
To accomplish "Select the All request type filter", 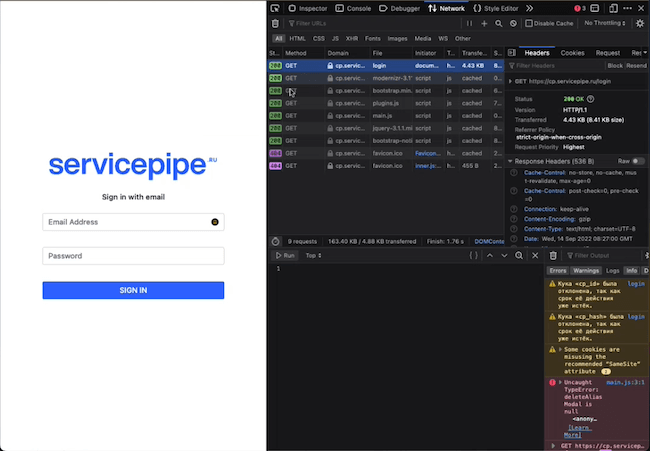I will tap(279, 39).
